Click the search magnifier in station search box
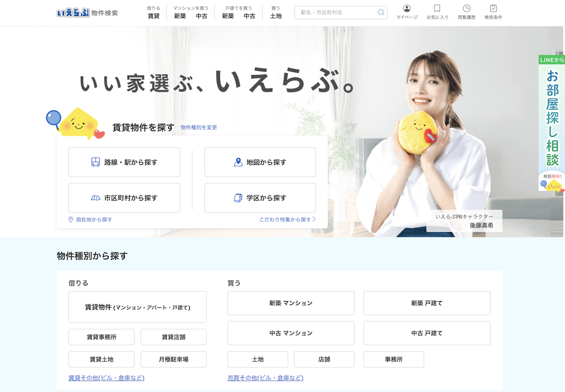 (x=381, y=12)
